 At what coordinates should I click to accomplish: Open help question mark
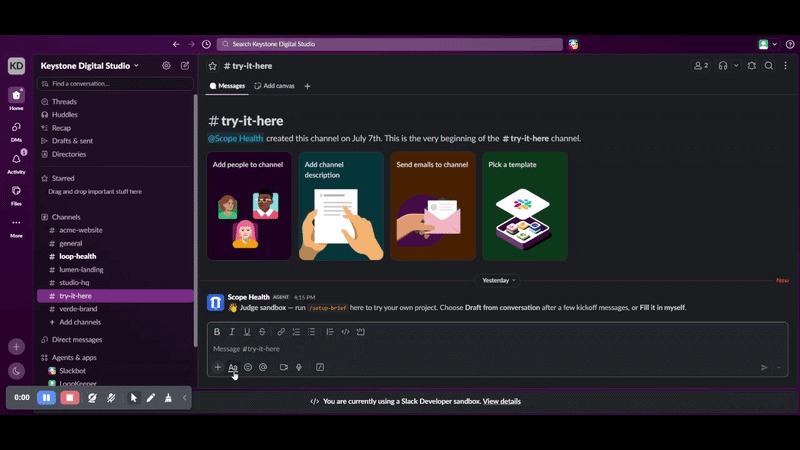pos(790,44)
